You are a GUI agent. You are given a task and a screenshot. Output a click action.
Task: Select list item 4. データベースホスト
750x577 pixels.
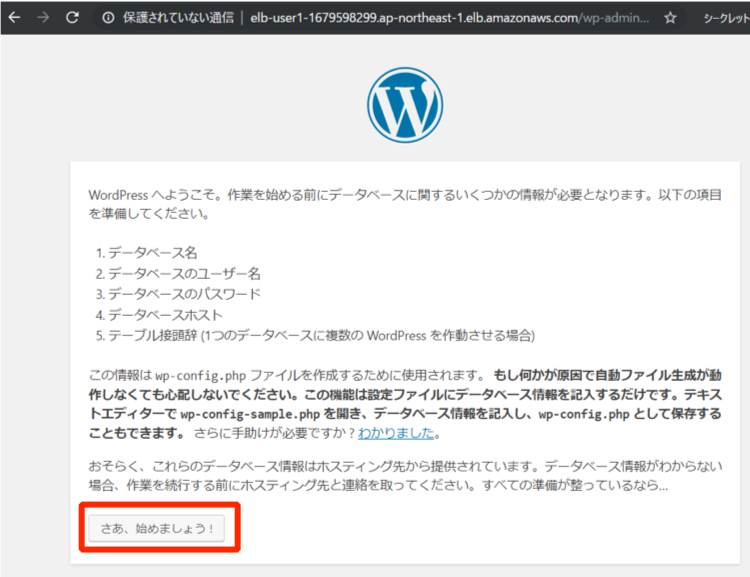[159, 315]
